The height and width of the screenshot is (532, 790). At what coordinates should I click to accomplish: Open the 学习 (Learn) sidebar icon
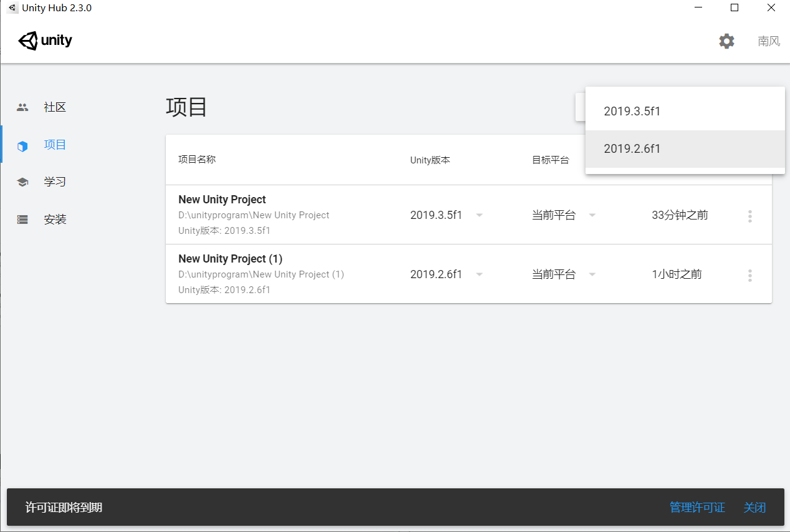pos(22,181)
